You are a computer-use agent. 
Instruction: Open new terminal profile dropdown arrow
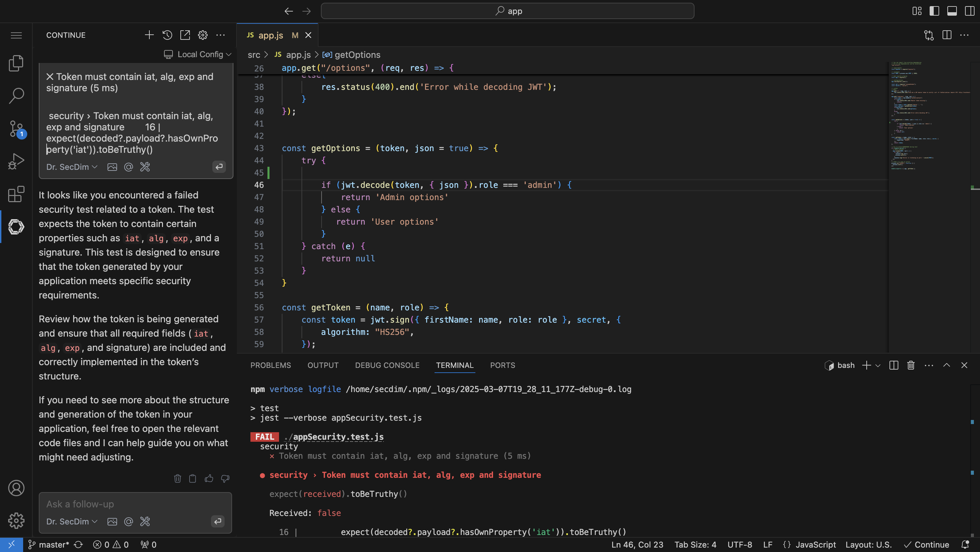coord(878,366)
